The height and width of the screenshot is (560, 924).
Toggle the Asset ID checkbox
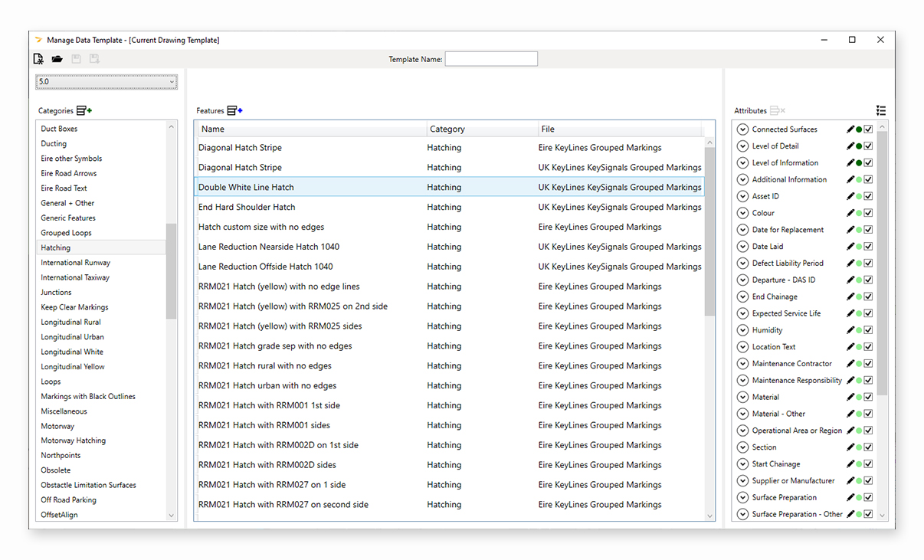pos(868,196)
